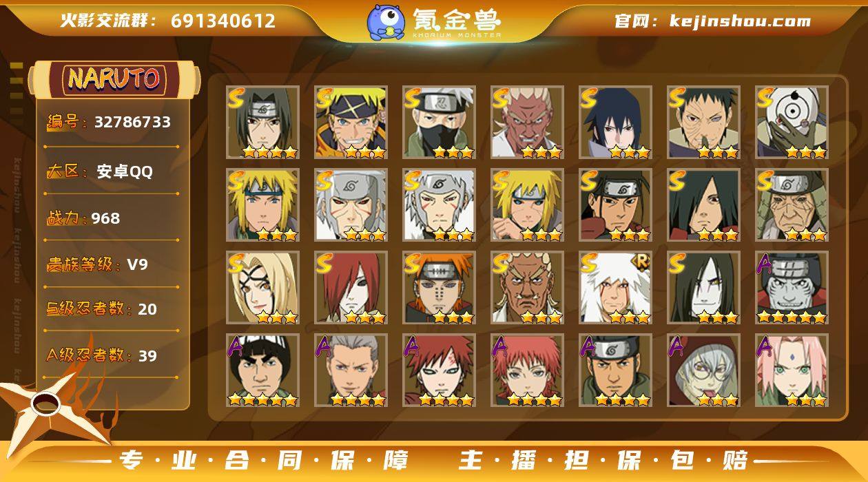Viewport: 868px width, 482px height.
Task: Choose the Tsunade blonde character portrait
Action: (262, 288)
